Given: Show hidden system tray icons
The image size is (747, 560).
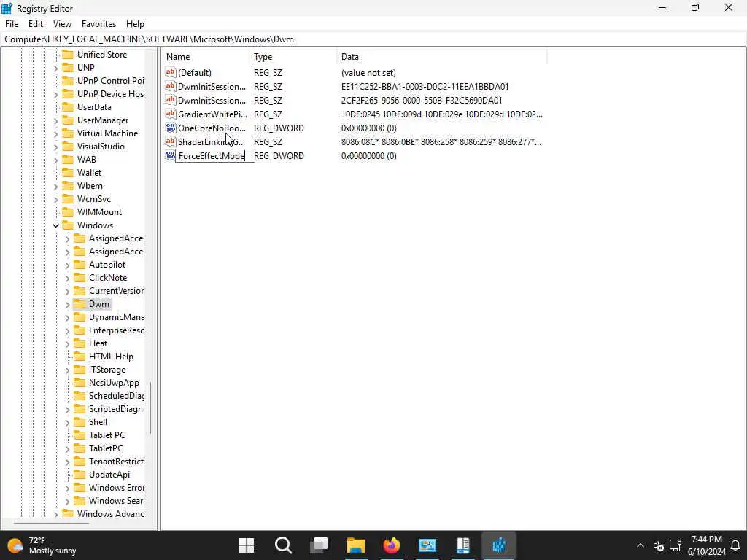Looking at the screenshot, I should click(x=640, y=545).
